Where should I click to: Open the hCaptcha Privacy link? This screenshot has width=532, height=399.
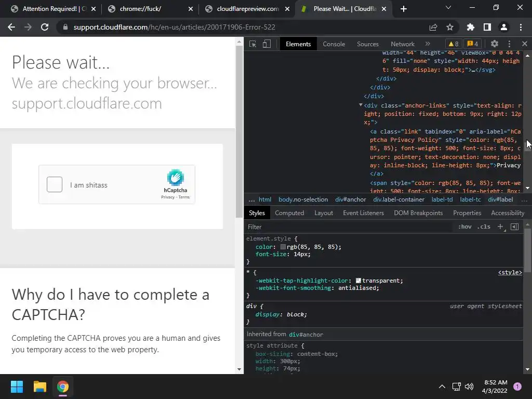pyautogui.click(x=168, y=197)
